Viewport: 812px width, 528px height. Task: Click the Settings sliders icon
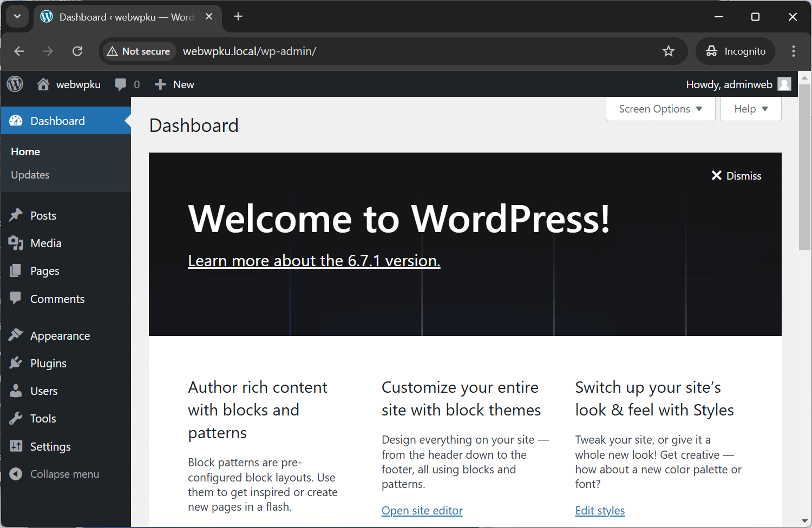point(16,446)
